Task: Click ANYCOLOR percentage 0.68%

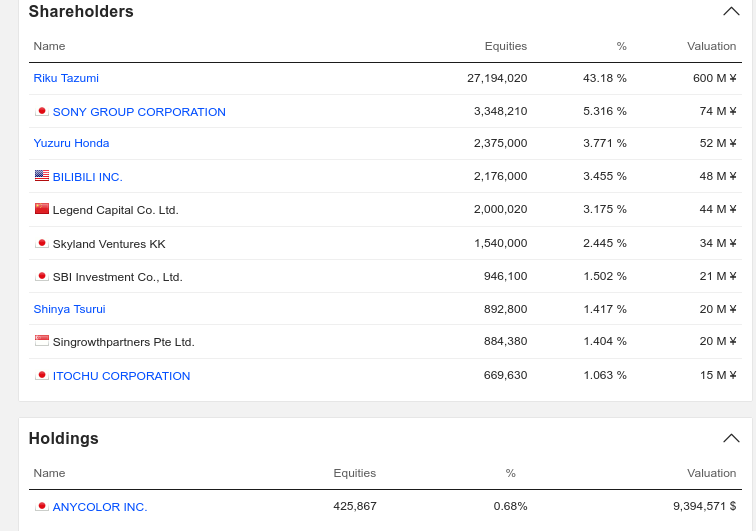Action: [x=510, y=506]
